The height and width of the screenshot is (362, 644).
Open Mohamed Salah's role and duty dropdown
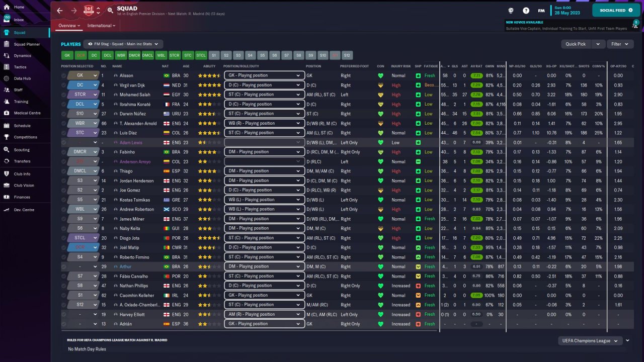click(x=264, y=95)
